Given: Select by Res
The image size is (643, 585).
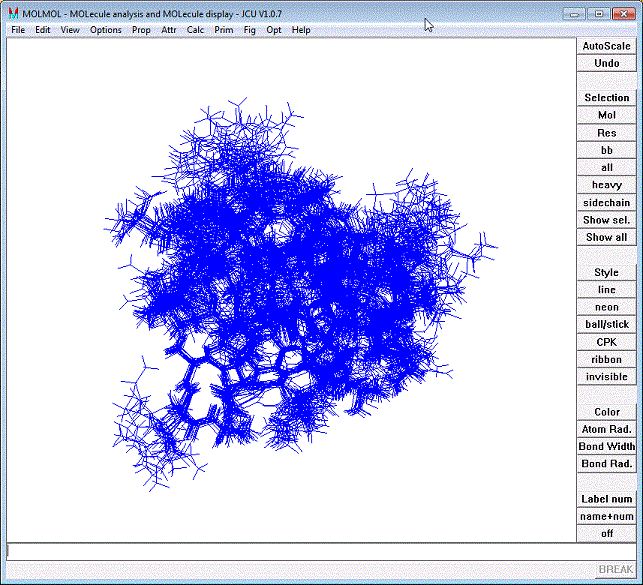Looking at the screenshot, I should pyautogui.click(x=607, y=133).
